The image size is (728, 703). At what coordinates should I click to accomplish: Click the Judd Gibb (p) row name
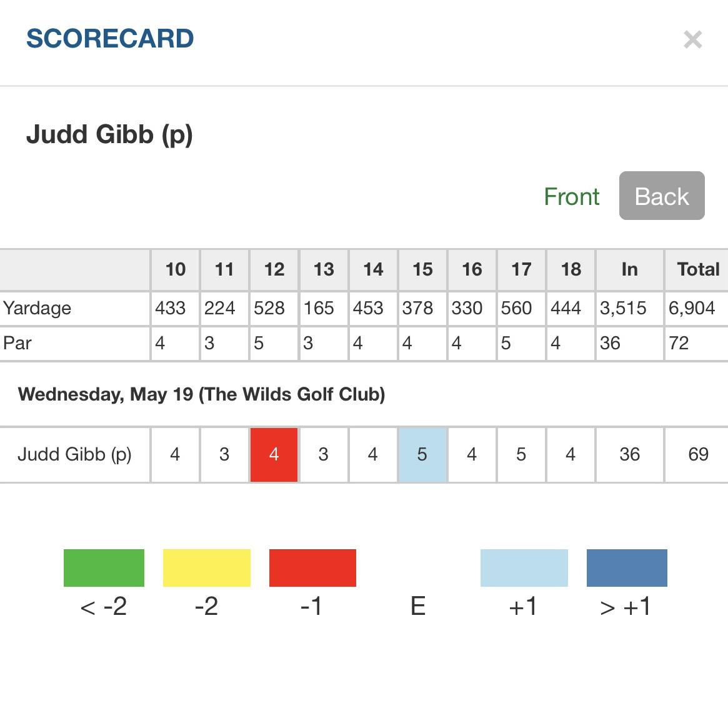tap(75, 454)
